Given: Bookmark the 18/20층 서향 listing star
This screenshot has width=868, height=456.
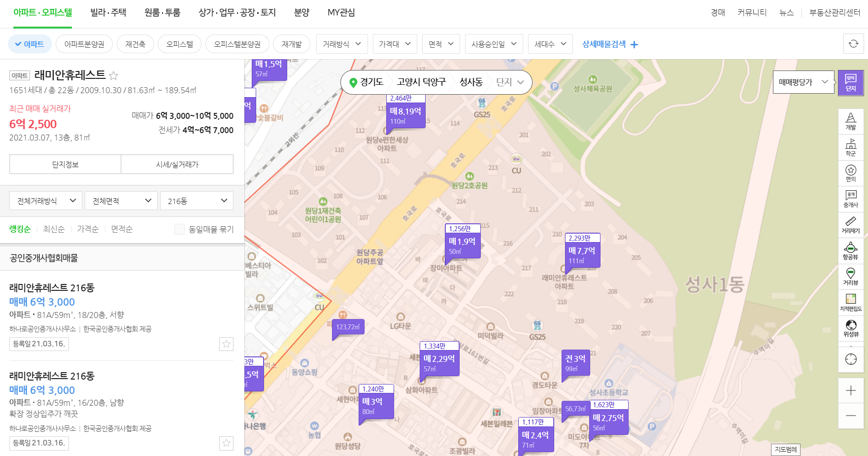Looking at the screenshot, I should tap(226, 344).
